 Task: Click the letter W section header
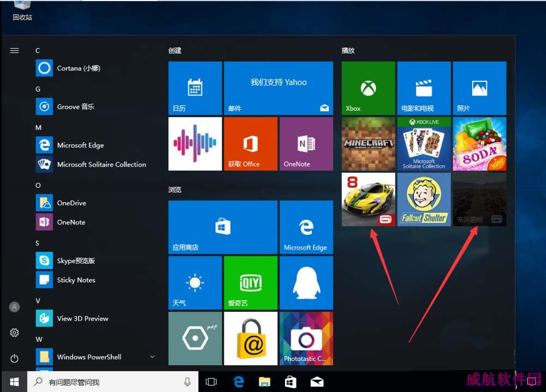click(39, 339)
